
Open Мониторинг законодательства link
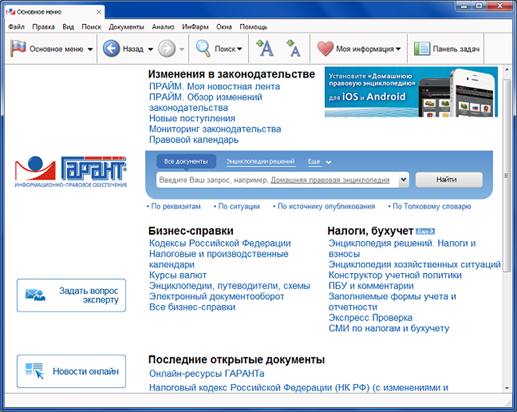215,129
